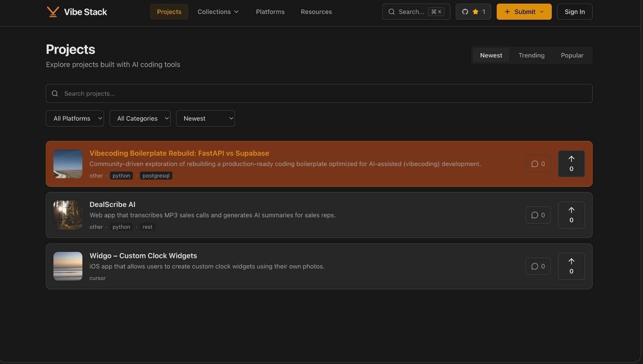Viewport: 643px width, 364px height.
Task: Open the GitHub star counter button
Action: tap(473, 12)
